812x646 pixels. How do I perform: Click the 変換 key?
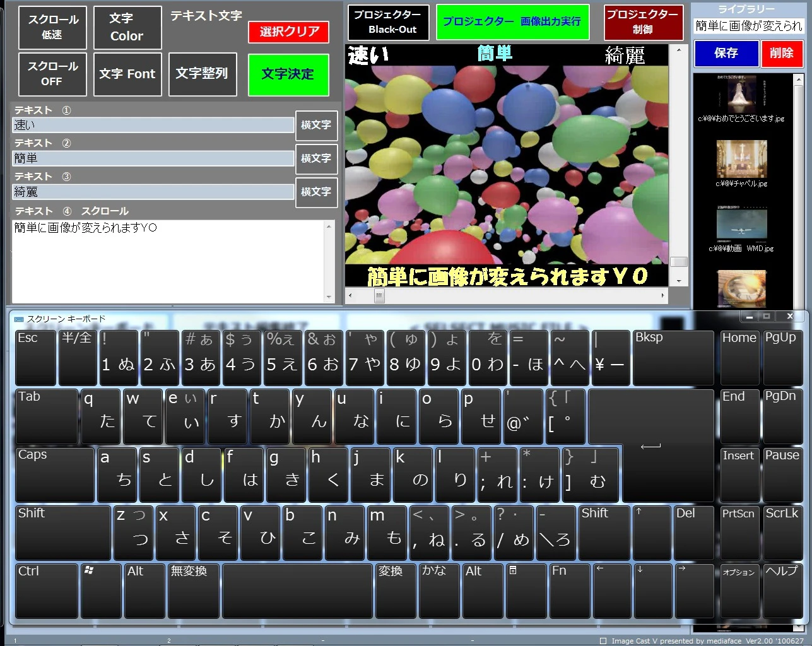[396, 590]
